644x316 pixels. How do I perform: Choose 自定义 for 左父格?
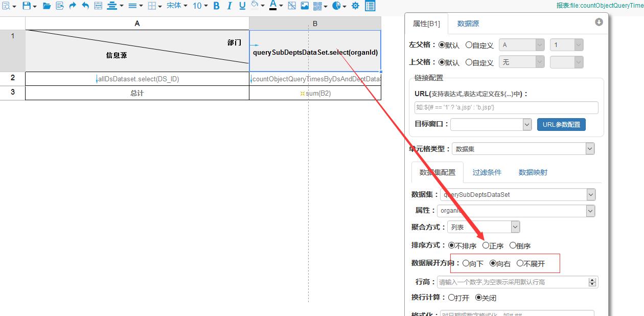[469, 45]
